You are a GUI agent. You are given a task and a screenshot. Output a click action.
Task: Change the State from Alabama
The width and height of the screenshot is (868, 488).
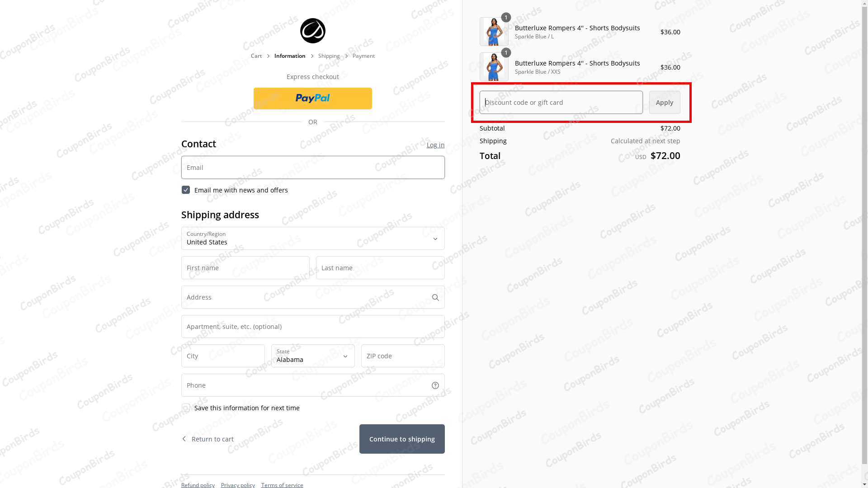(x=312, y=356)
